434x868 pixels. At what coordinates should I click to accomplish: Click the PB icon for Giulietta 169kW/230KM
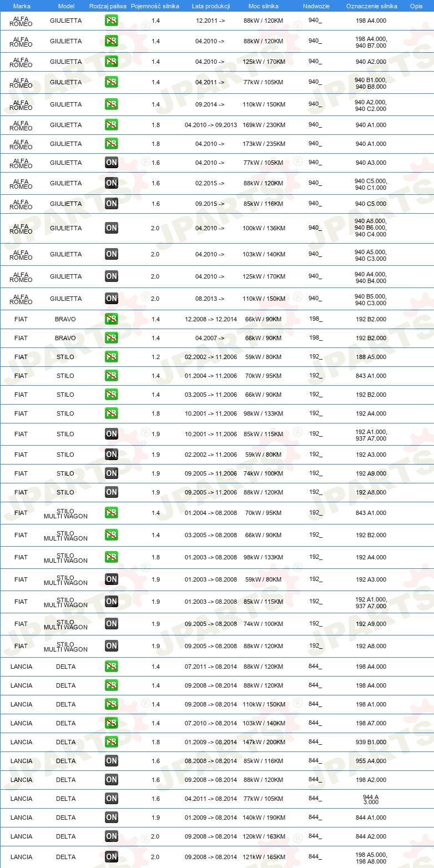click(112, 125)
